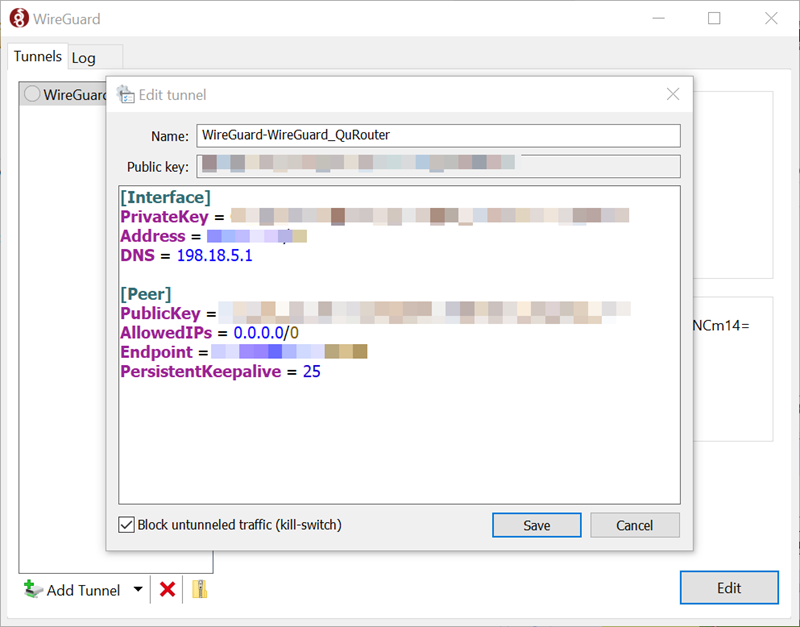Export all tunnels to zip icon

click(x=199, y=590)
